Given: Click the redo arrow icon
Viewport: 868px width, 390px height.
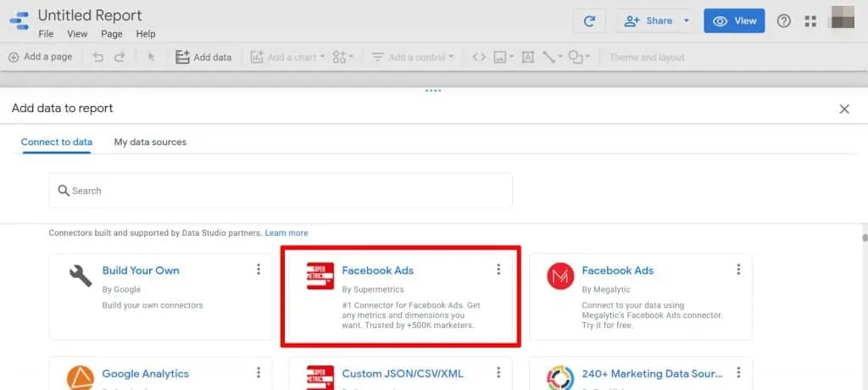Looking at the screenshot, I should coord(120,57).
